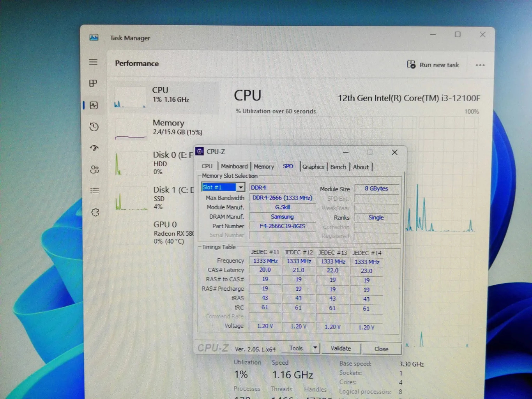Image resolution: width=532 pixels, height=399 pixels.
Task: Open the Graphics tab in CPU-Z
Action: (x=313, y=167)
